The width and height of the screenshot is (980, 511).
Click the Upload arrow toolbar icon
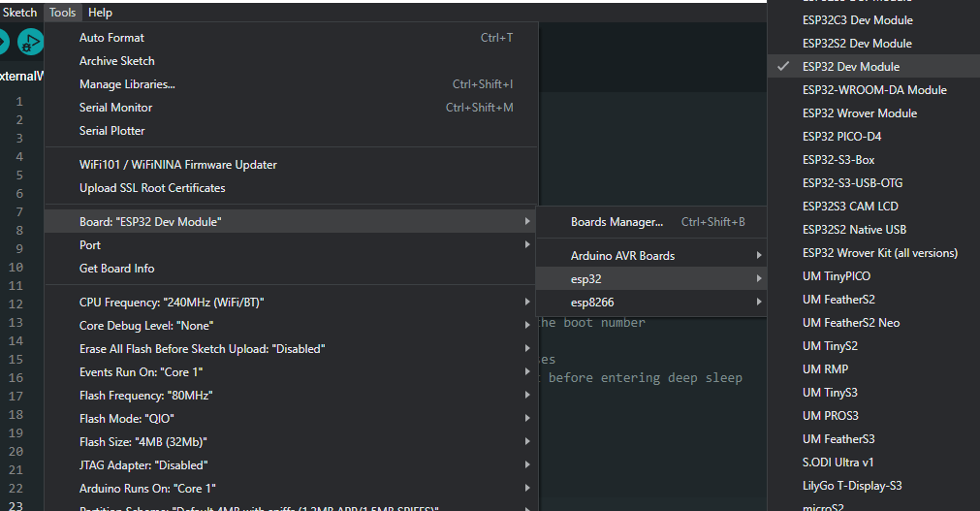click(3, 43)
